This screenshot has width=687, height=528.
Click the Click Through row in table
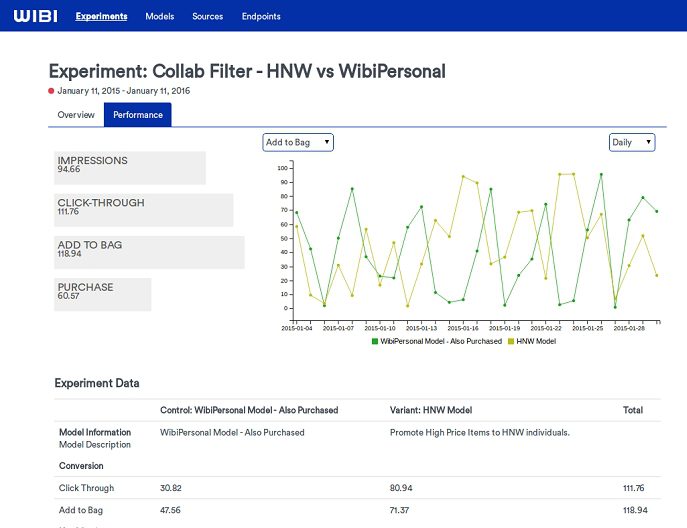pos(86,488)
